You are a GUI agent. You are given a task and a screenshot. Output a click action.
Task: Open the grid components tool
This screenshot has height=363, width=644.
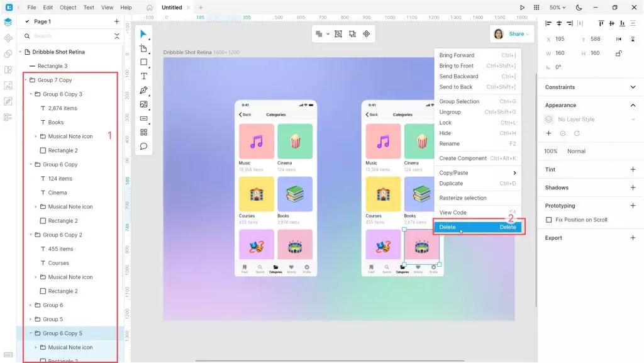pos(143,132)
